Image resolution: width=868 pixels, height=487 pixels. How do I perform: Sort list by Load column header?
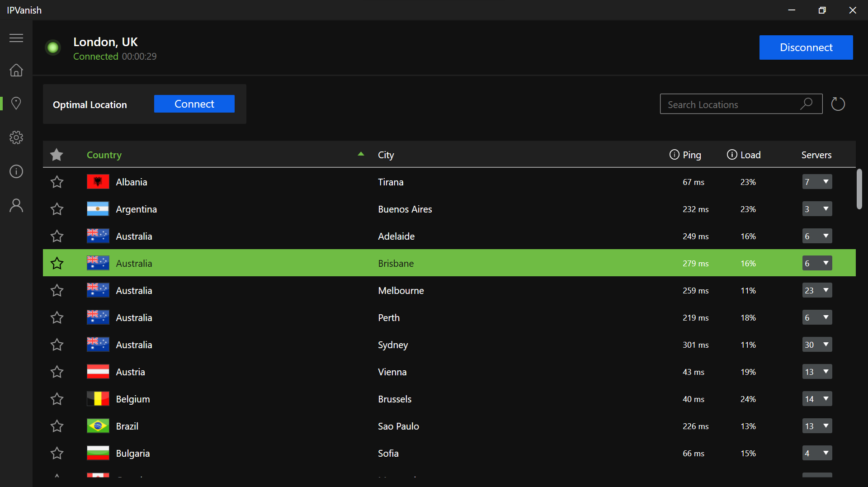[750, 155]
